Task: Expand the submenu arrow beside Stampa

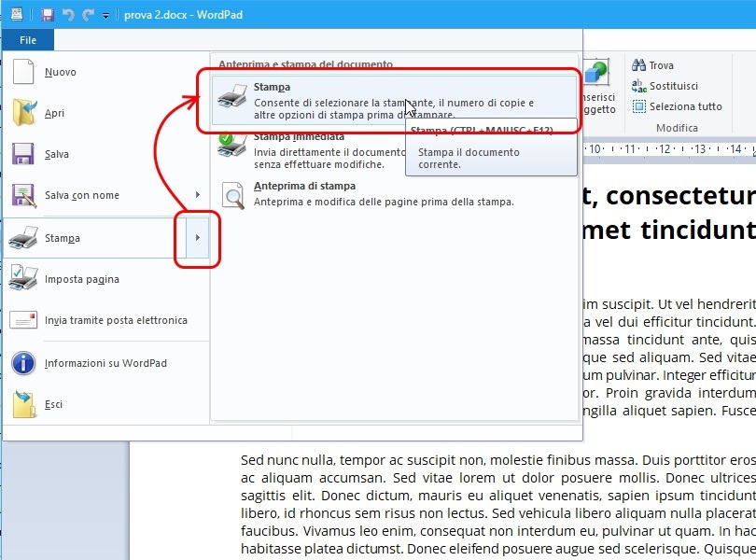Action: point(198,238)
